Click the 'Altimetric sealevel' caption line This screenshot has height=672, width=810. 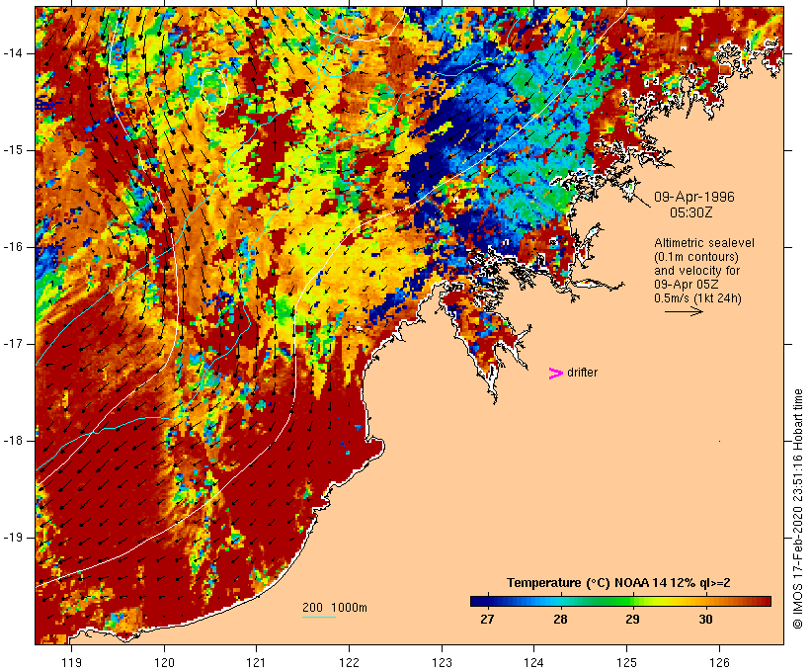coord(704,243)
